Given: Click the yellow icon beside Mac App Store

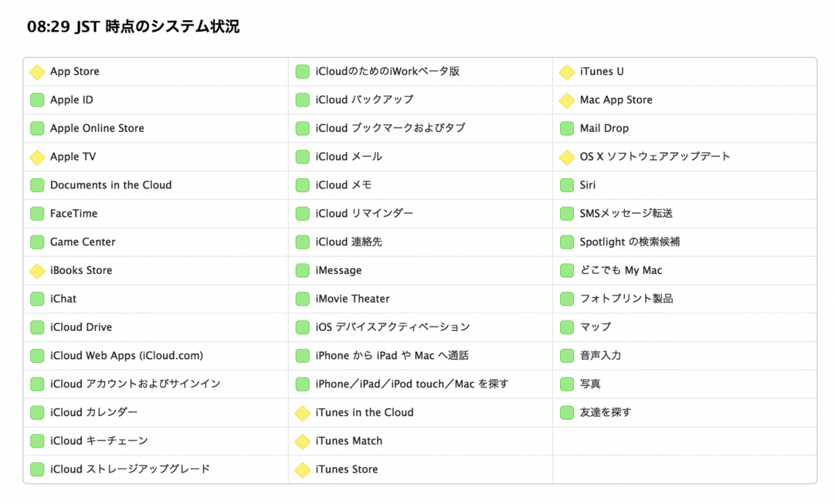Looking at the screenshot, I should (x=567, y=100).
